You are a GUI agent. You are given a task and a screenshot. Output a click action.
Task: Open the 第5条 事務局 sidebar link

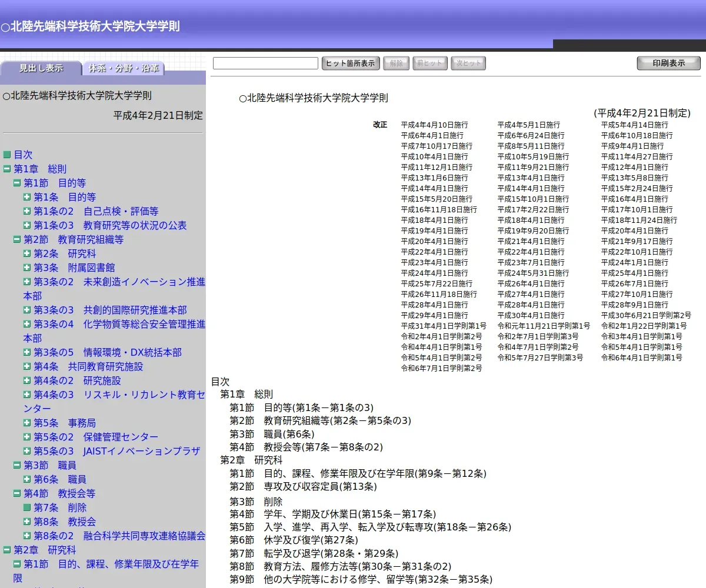tap(65, 423)
